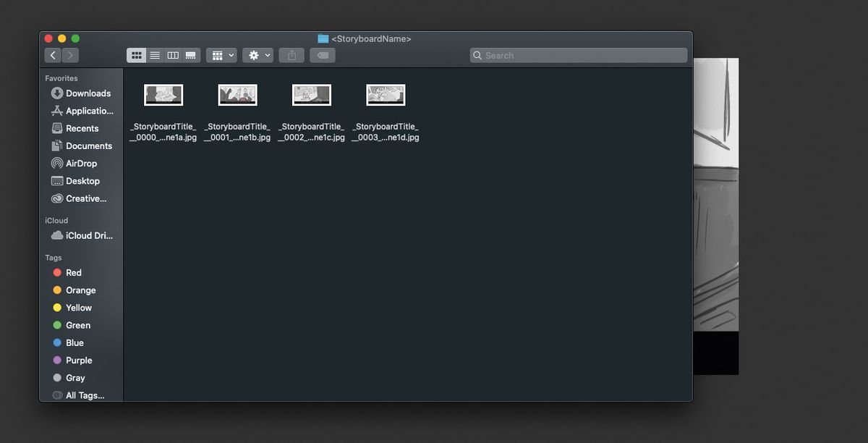Open the Share button
Image resolution: width=868 pixels, height=443 pixels.
point(291,55)
